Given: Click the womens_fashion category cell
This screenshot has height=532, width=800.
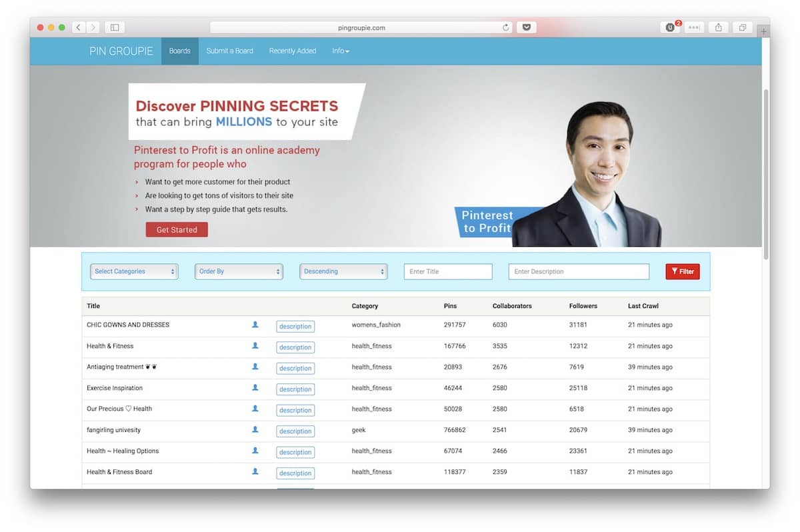Looking at the screenshot, I should point(376,325).
